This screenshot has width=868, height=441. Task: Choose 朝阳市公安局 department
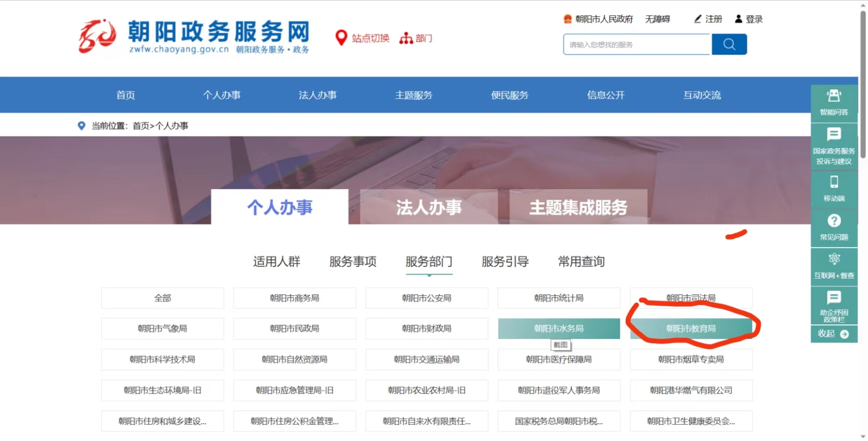(x=427, y=298)
